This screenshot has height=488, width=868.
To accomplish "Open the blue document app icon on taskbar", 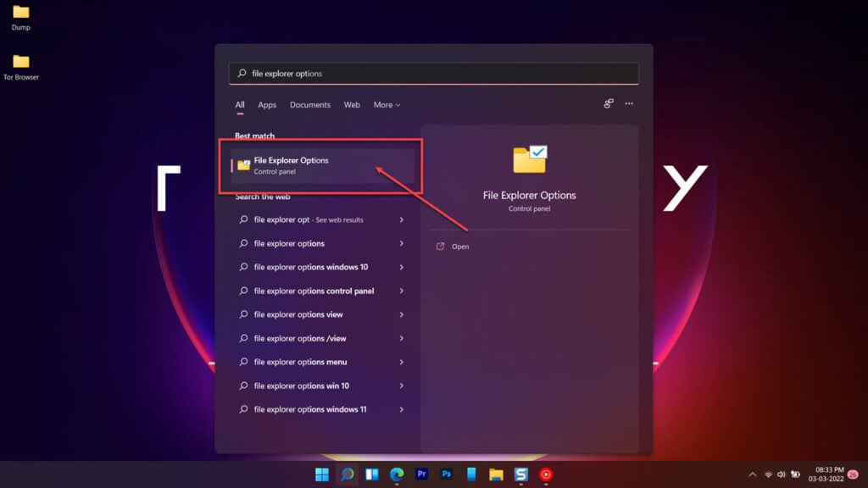I will pyautogui.click(x=471, y=474).
